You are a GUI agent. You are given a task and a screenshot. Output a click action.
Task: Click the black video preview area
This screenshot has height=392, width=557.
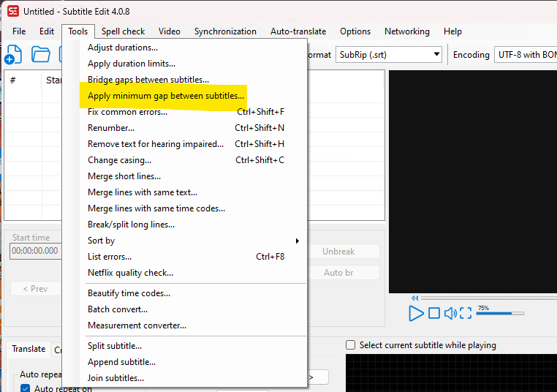[473, 181]
